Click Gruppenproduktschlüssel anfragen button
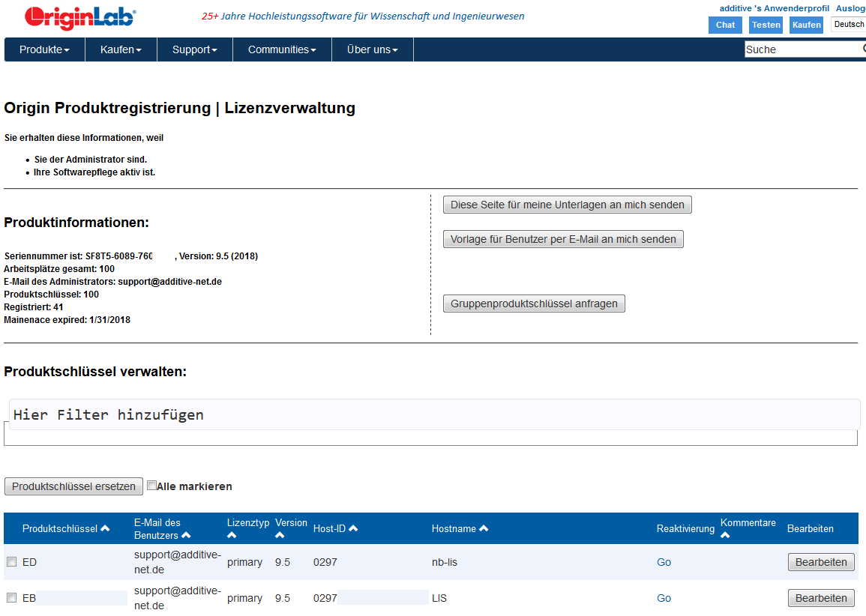The image size is (866, 616). coord(534,304)
